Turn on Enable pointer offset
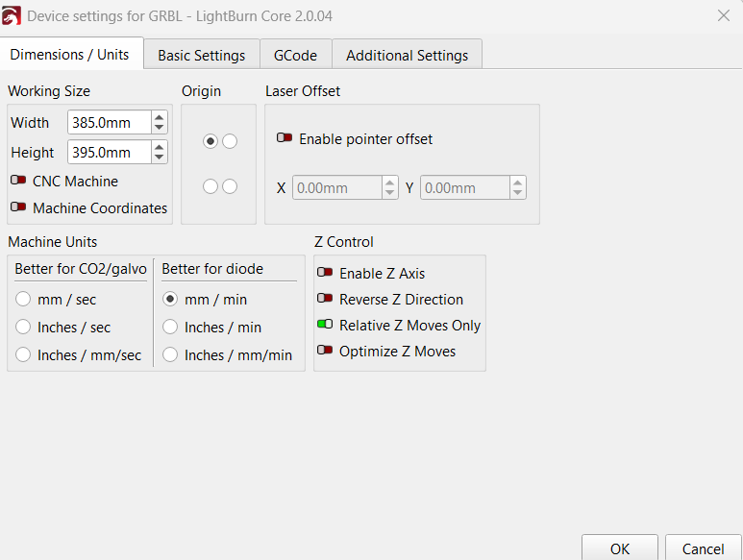The width and height of the screenshot is (743, 560). [x=285, y=139]
